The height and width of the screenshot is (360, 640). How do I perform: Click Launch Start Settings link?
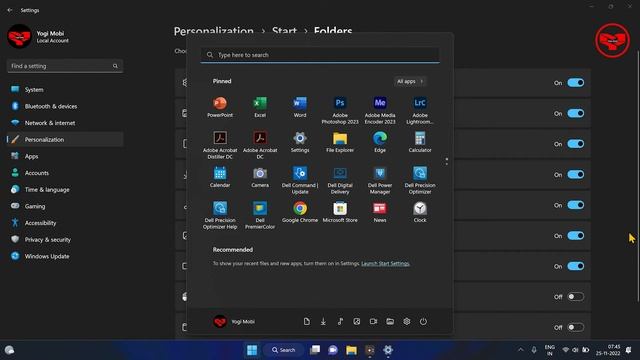[x=385, y=264]
